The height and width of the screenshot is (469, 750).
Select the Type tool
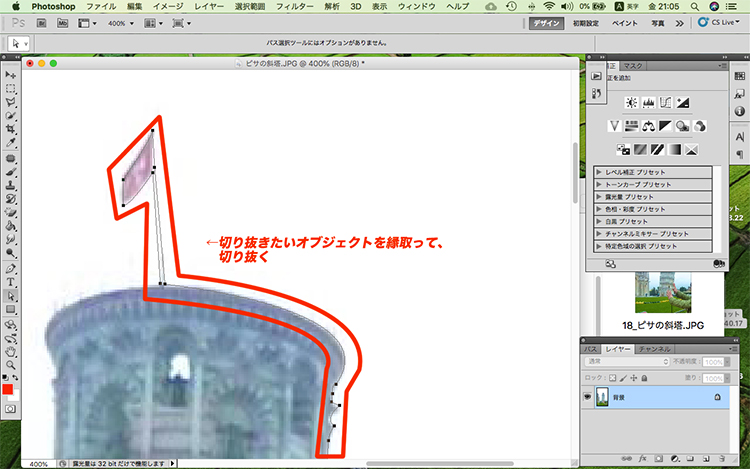click(11, 282)
